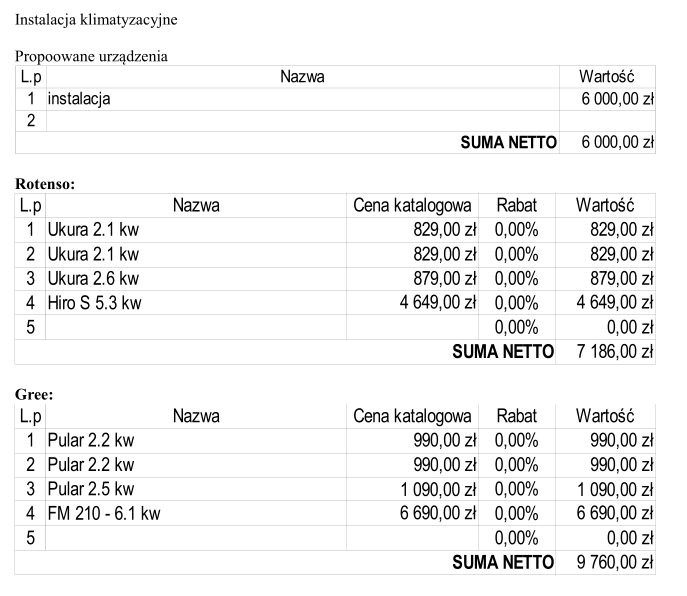Select the 'Ukura 2.6 kw' cell
Image resolution: width=687 pixels, height=596 pixels.
pos(93,278)
